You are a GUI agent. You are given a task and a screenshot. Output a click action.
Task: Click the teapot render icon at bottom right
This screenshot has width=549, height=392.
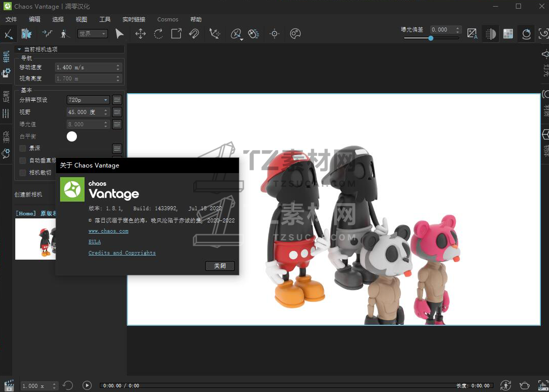(x=524, y=385)
